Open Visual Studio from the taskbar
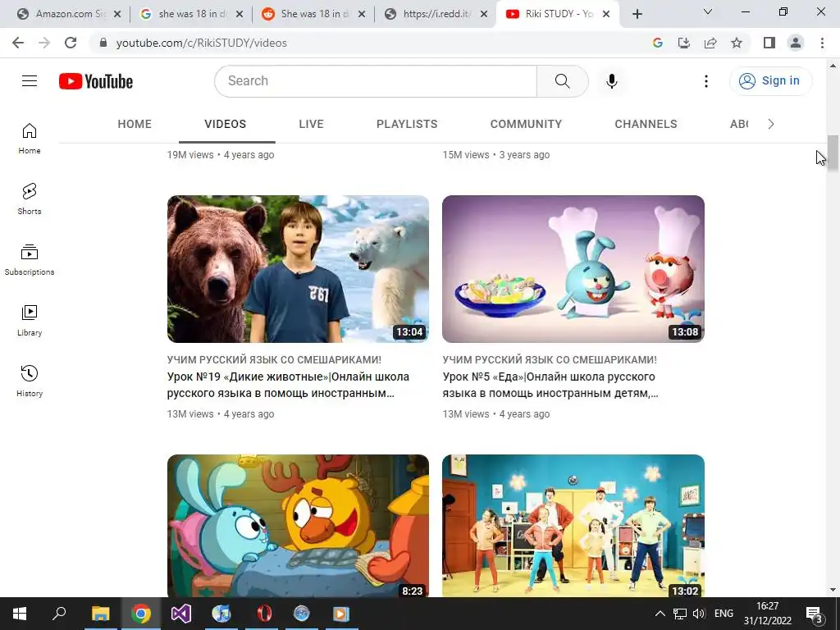The width and height of the screenshot is (840, 630). click(x=181, y=614)
